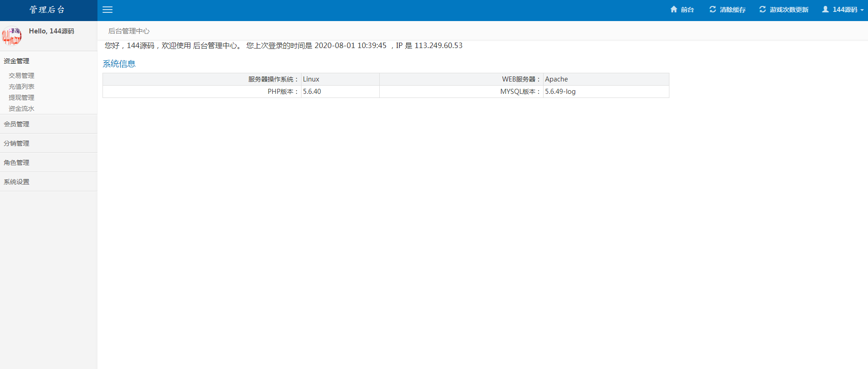Expand the 分销管理 sidebar section
Image resolution: width=868 pixels, height=369 pixels.
coord(49,143)
